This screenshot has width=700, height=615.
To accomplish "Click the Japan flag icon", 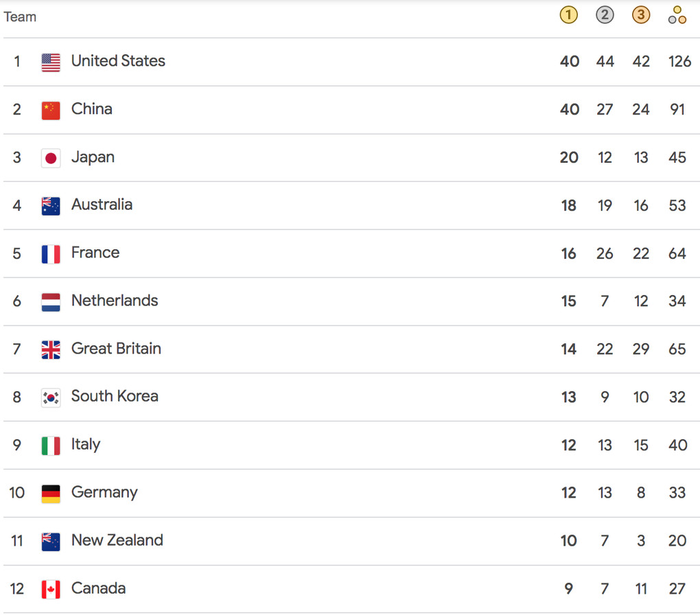I will [x=51, y=158].
